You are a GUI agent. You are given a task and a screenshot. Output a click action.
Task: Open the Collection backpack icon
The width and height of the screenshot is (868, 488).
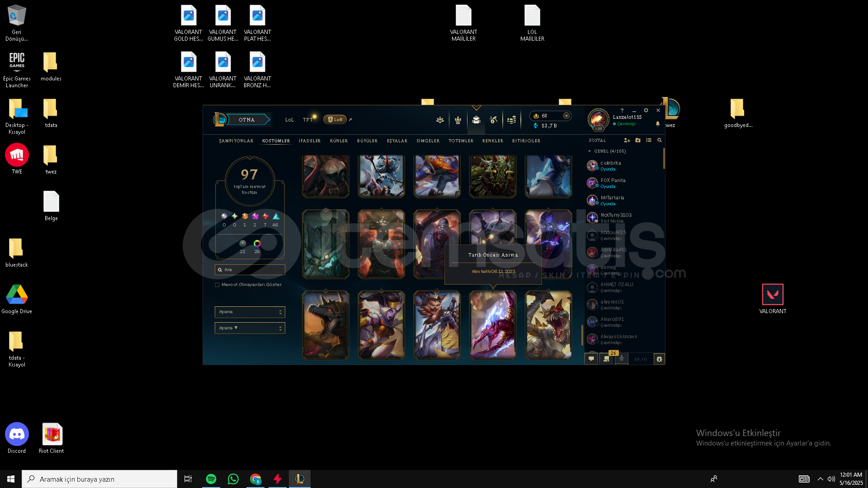(x=476, y=120)
